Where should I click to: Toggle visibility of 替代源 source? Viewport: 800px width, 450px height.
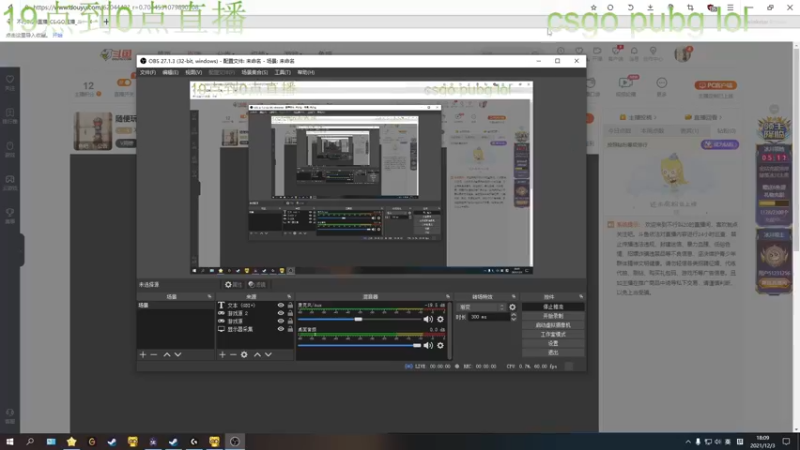(x=281, y=321)
